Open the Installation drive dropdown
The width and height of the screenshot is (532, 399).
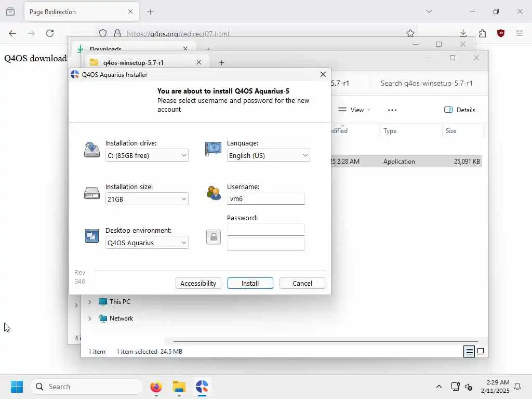tap(147, 155)
